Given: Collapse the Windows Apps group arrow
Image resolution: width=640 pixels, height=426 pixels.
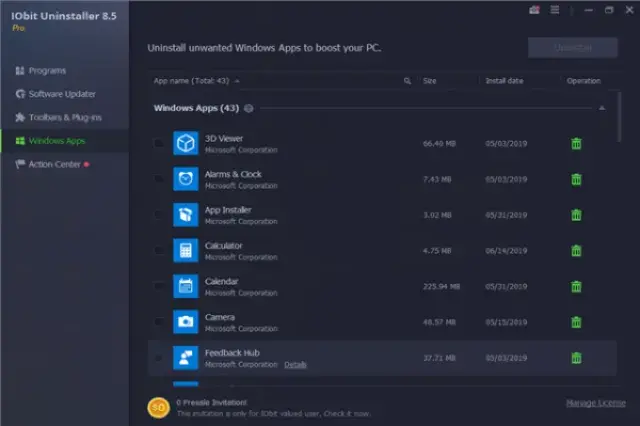Looking at the screenshot, I should tap(602, 108).
